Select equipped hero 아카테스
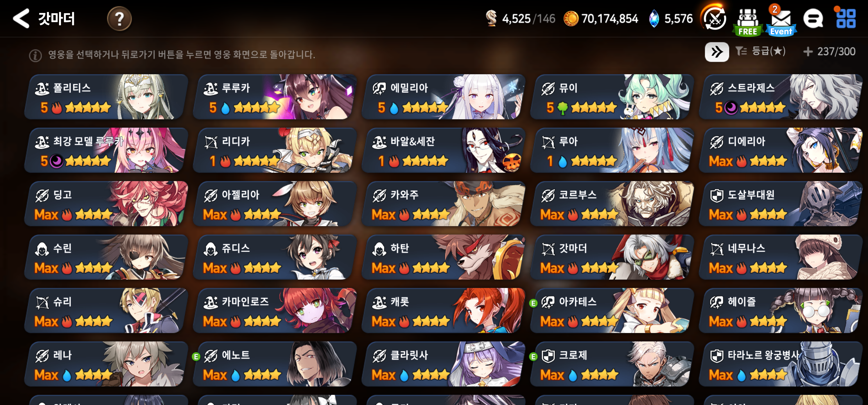Image resolution: width=868 pixels, height=405 pixels. (x=612, y=310)
